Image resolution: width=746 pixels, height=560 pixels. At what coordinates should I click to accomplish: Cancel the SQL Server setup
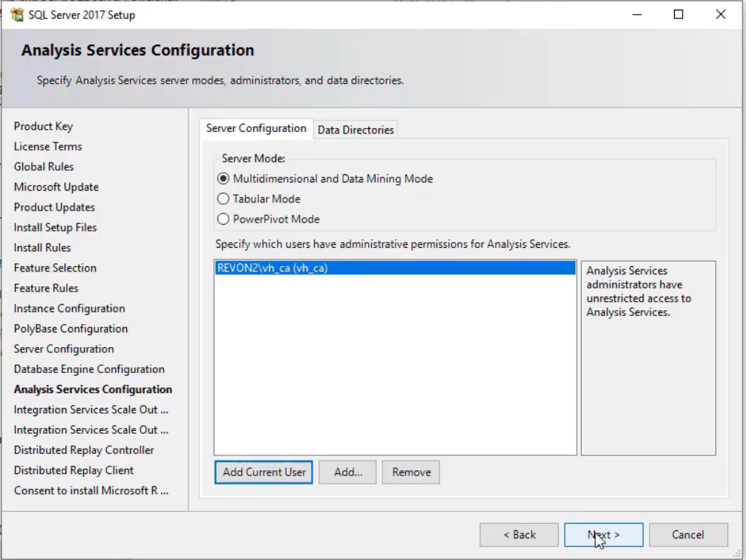(688, 535)
